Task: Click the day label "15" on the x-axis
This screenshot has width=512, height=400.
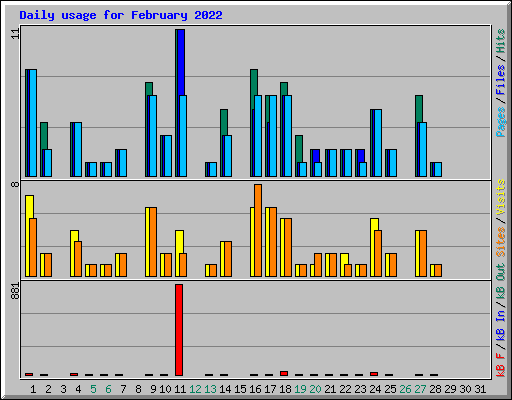Action: click(x=240, y=389)
